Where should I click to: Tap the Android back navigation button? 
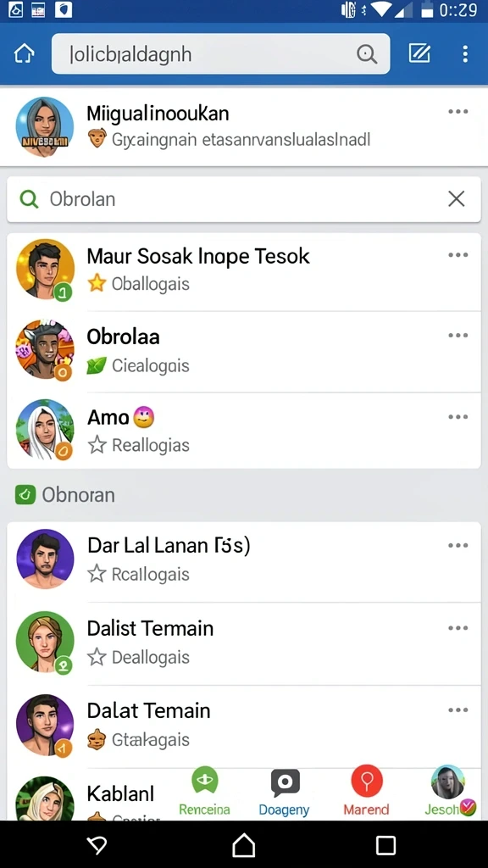pyautogui.click(x=97, y=845)
